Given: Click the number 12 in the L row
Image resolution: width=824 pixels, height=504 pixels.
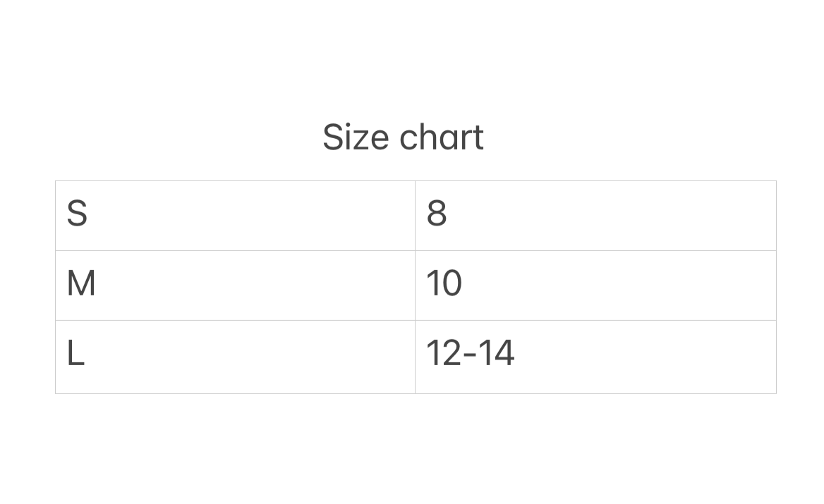Looking at the screenshot, I should [x=442, y=353].
